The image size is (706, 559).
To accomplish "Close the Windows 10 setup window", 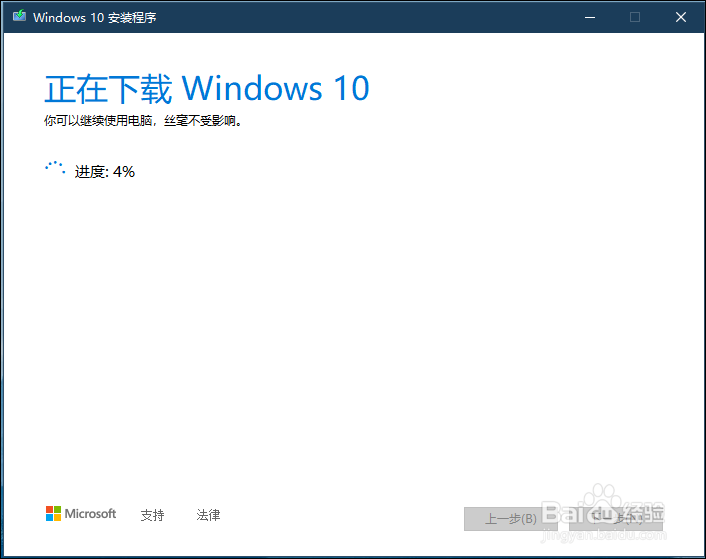I will tap(681, 17).
